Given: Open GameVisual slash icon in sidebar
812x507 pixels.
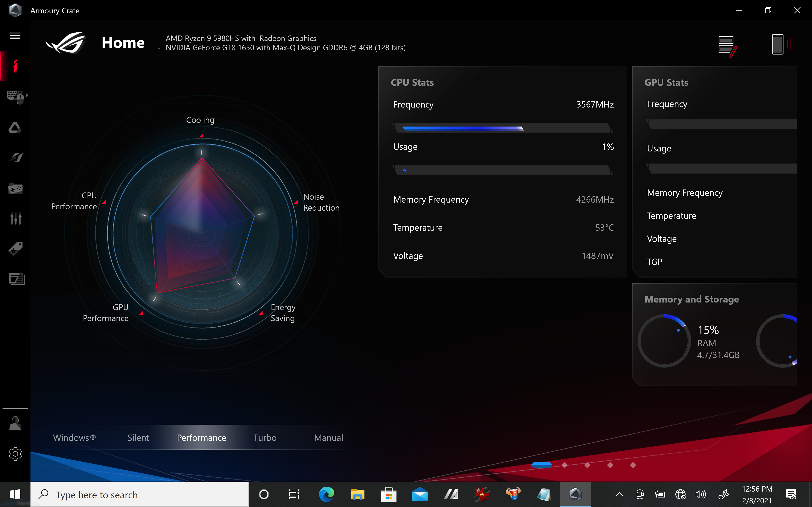Looking at the screenshot, I should (16, 158).
